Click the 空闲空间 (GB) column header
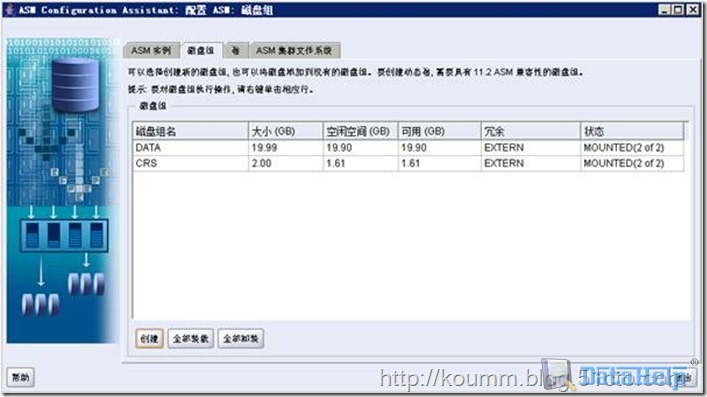The width and height of the screenshot is (707, 397). coord(360,131)
